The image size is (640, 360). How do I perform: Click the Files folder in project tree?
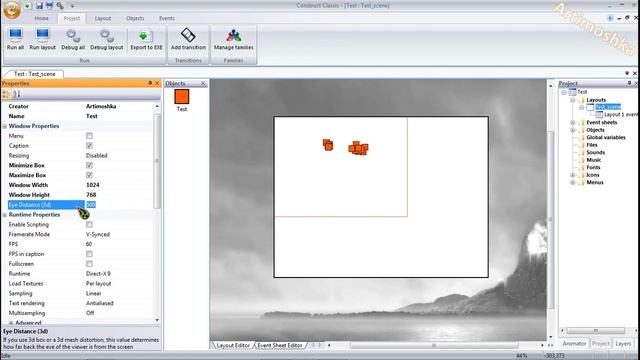(x=592, y=145)
